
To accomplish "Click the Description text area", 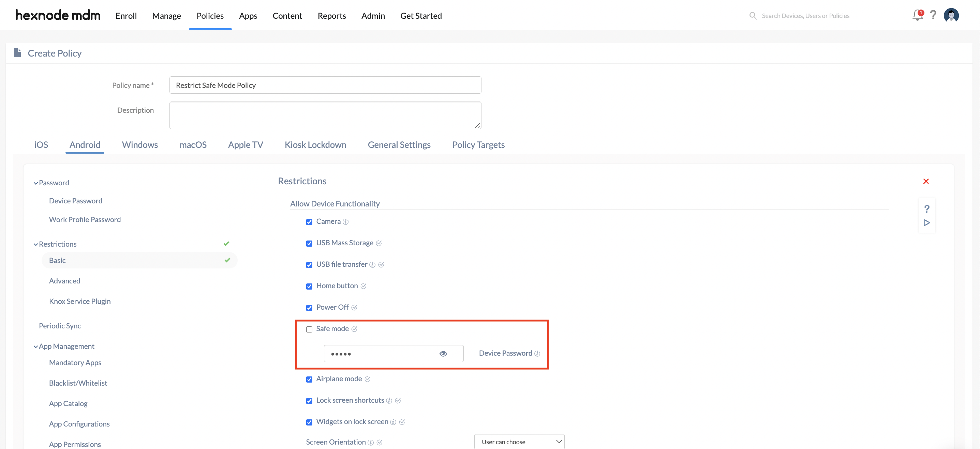I will point(325,115).
